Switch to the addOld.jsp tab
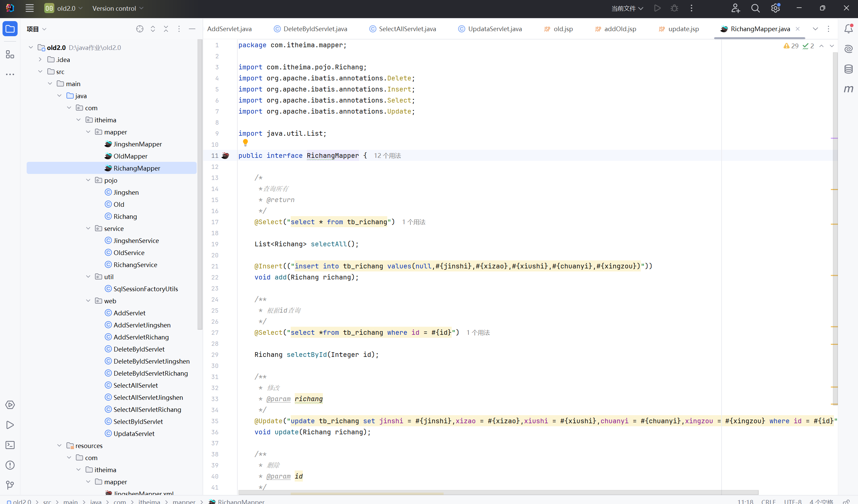 (620, 29)
